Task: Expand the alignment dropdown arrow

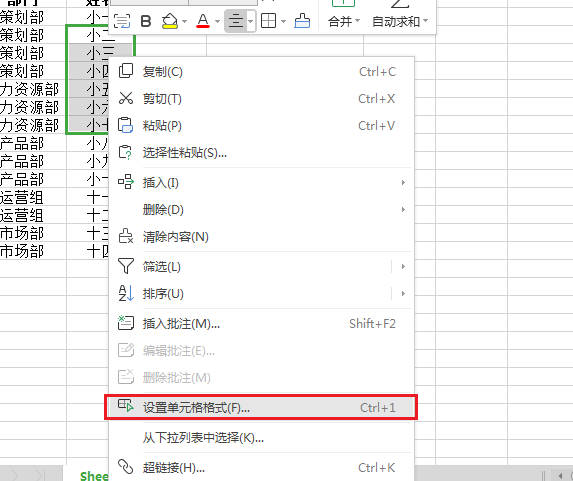Action: [250, 22]
